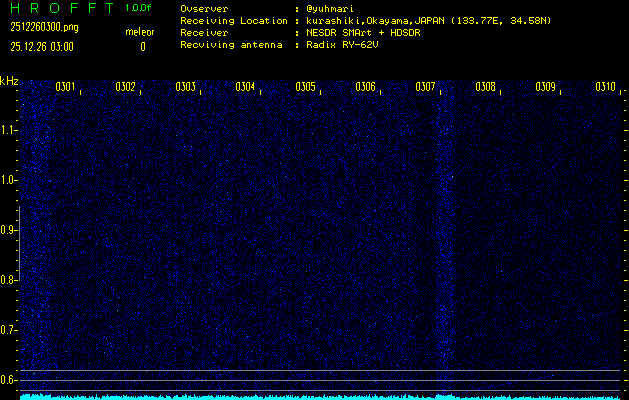
Task: Click the 1.0 kHz axis label
Action: point(7,181)
